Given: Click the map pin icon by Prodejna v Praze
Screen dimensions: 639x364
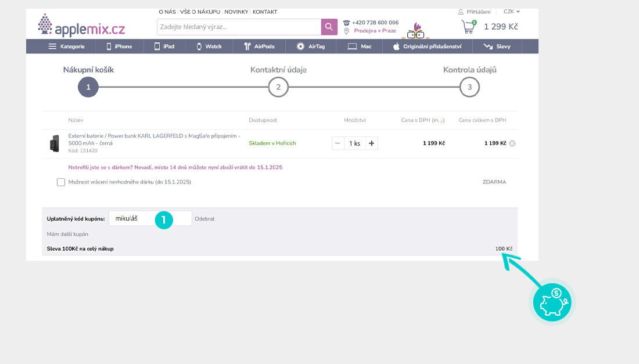Looking at the screenshot, I should coord(346,31).
